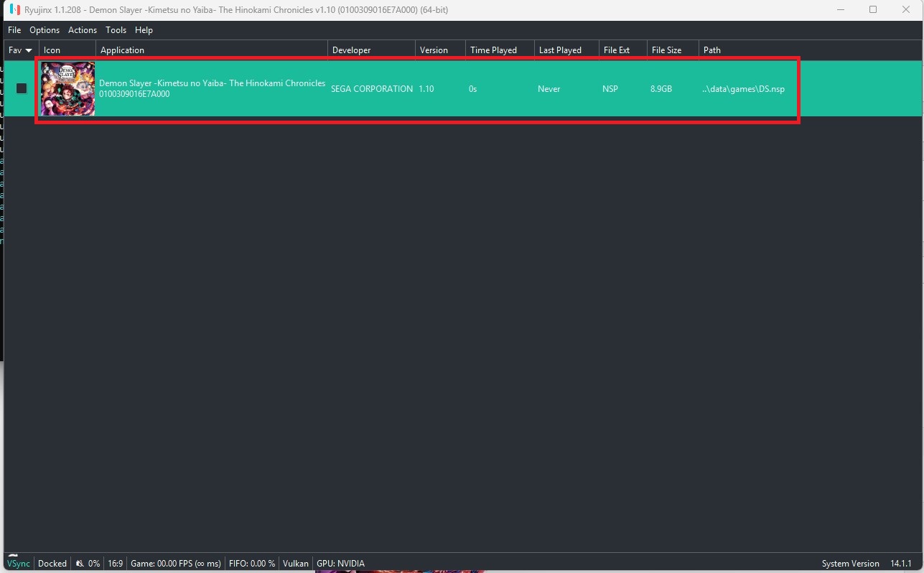Select the Demon Slayer game title text
Screen dimensions: 924x573
(x=212, y=83)
